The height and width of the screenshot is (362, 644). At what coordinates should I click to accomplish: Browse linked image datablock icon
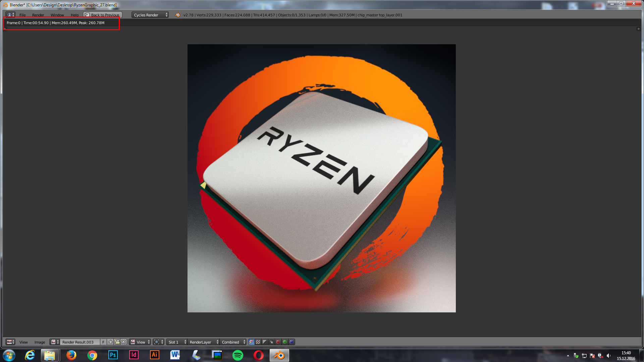pyautogui.click(x=55, y=342)
